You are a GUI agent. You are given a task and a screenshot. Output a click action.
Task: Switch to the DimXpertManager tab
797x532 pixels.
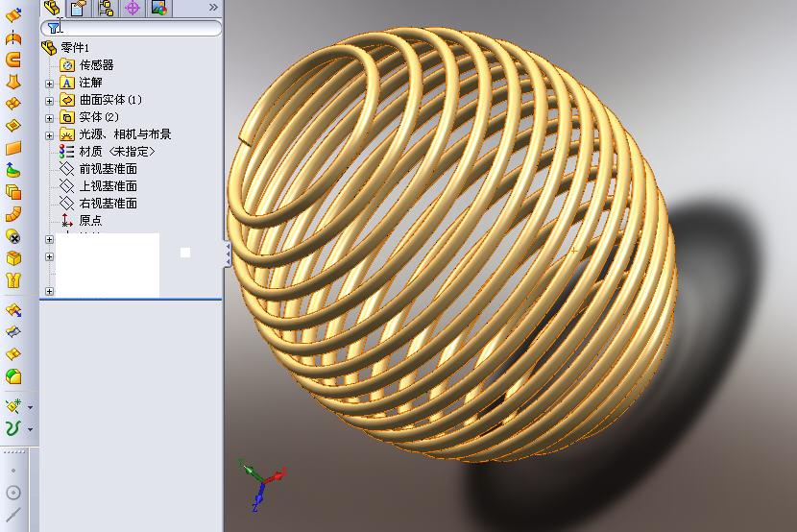pyautogui.click(x=133, y=8)
